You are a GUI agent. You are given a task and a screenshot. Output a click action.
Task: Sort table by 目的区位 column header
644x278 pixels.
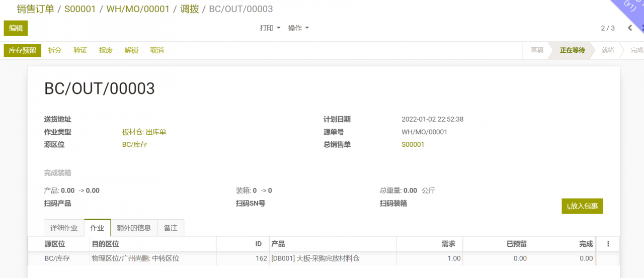(152, 244)
